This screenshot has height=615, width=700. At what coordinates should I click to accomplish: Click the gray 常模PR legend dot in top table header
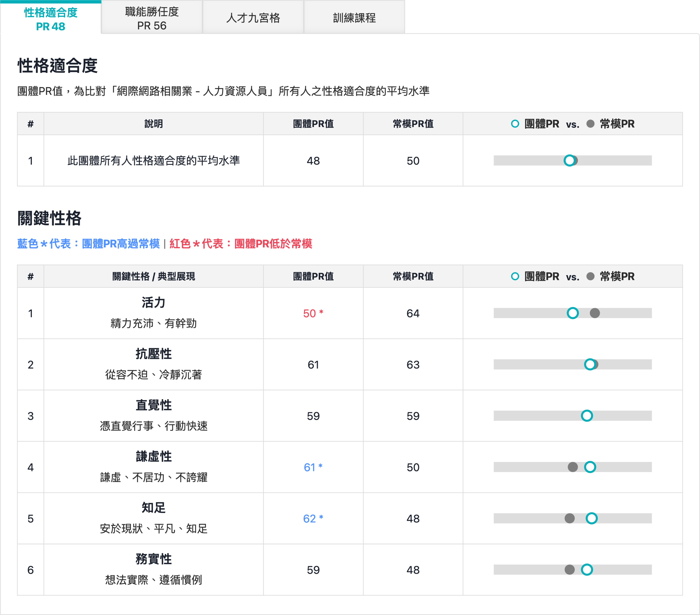pos(590,124)
